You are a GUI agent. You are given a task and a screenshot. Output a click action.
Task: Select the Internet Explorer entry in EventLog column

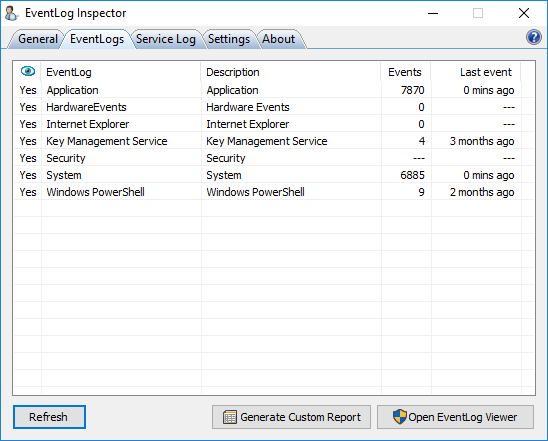pyautogui.click(x=87, y=124)
